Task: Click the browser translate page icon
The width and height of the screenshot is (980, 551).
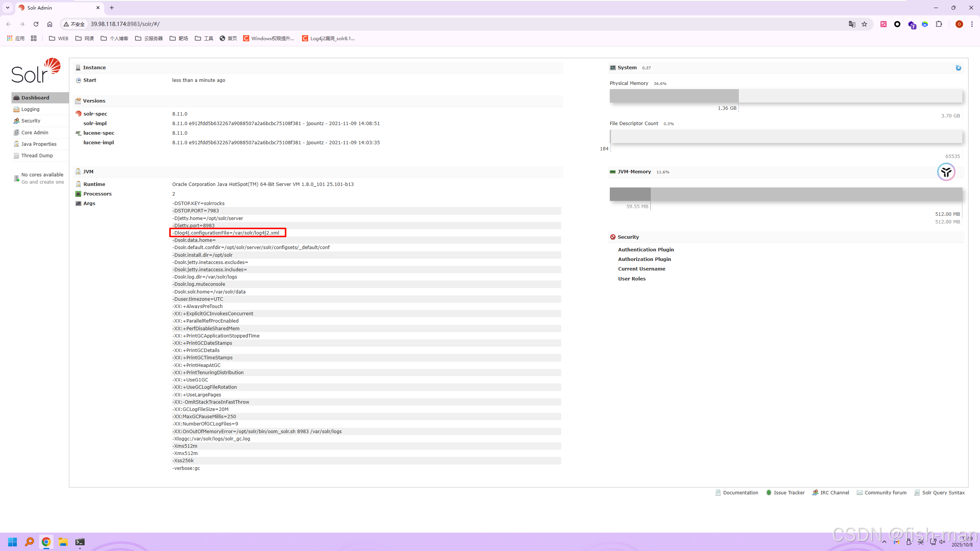Action: [x=852, y=24]
